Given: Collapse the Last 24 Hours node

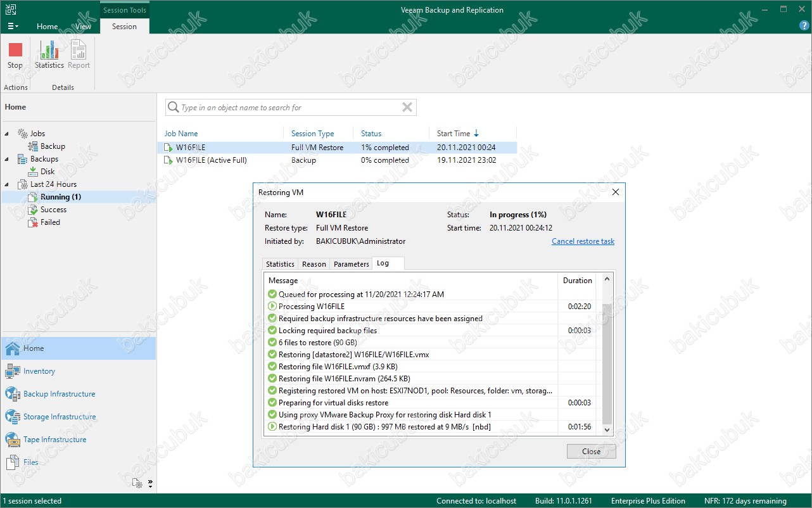Looking at the screenshot, I should point(7,184).
